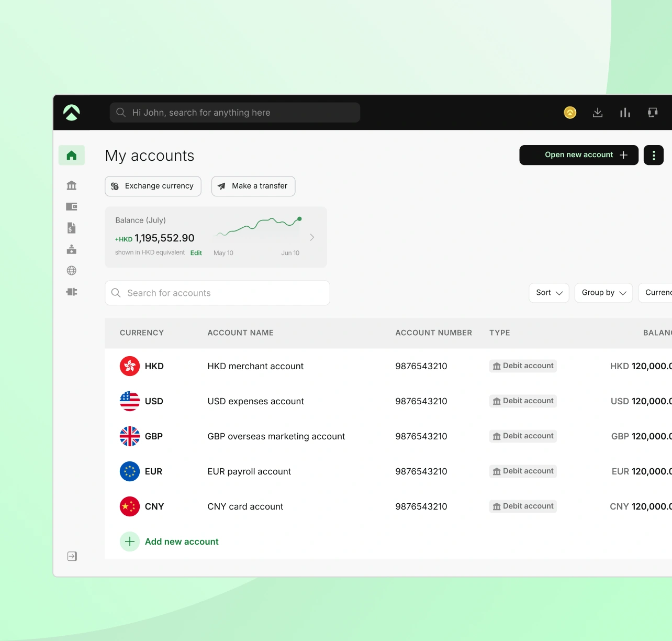Open the partially visible Currency filter dropdown
This screenshot has width=672, height=641.
(656, 293)
